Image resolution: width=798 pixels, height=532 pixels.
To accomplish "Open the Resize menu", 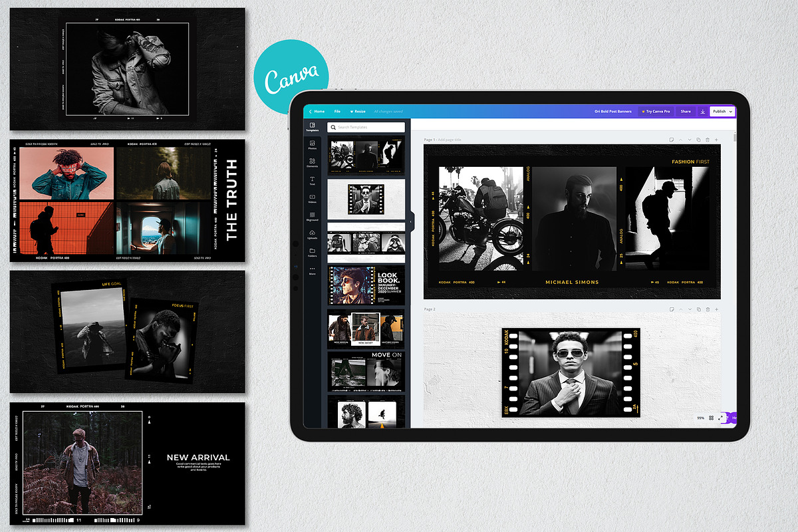I will coord(358,112).
